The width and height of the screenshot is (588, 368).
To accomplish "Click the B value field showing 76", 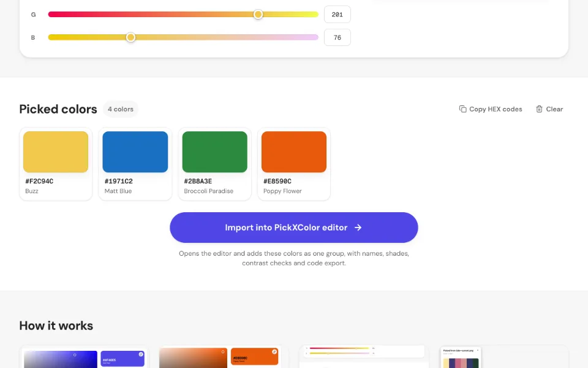I will (337, 37).
